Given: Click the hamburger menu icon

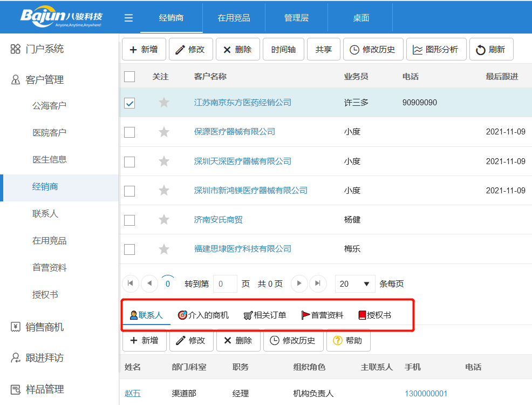Looking at the screenshot, I should 128,18.
